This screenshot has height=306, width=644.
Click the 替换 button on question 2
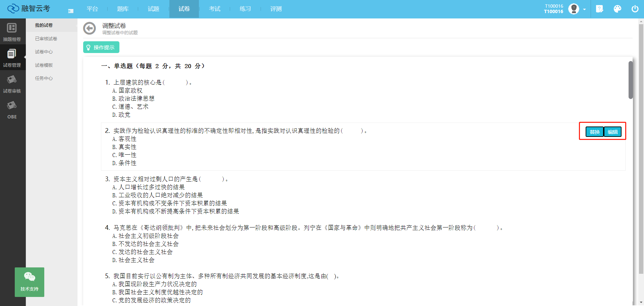595,132
